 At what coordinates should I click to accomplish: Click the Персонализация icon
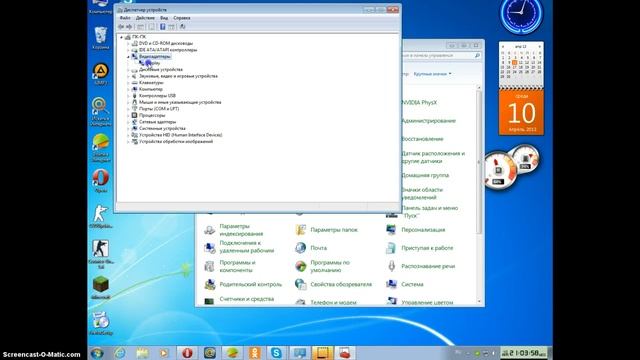391,230
